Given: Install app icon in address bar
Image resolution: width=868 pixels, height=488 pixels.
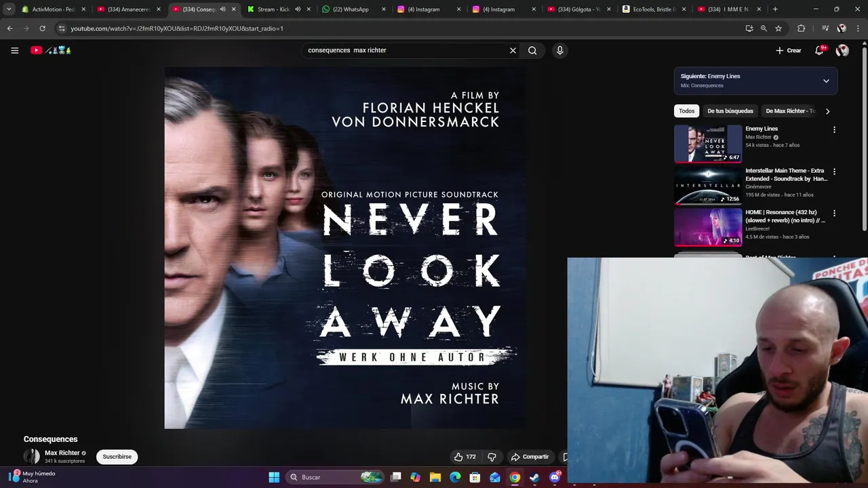Looking at the screenshot, I should pos(749,28).
